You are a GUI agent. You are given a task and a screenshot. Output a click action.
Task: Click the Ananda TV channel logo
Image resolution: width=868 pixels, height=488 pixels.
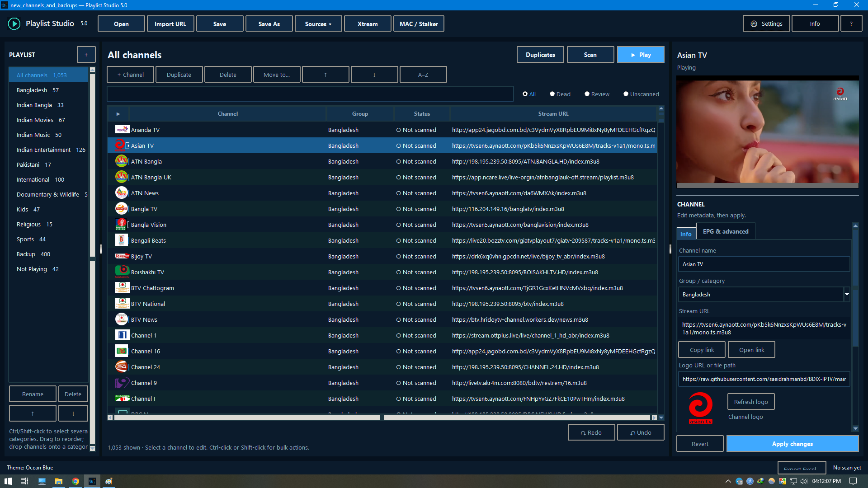[122, 130]
